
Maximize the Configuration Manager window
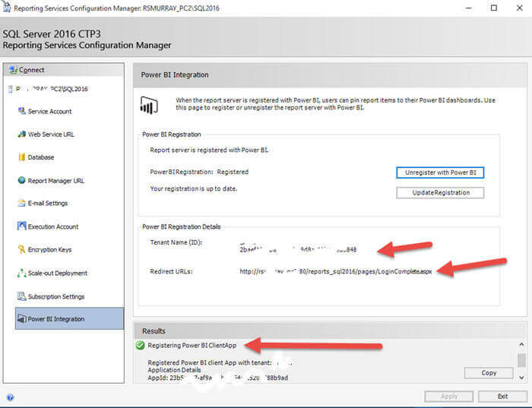(x=494, y=8)
